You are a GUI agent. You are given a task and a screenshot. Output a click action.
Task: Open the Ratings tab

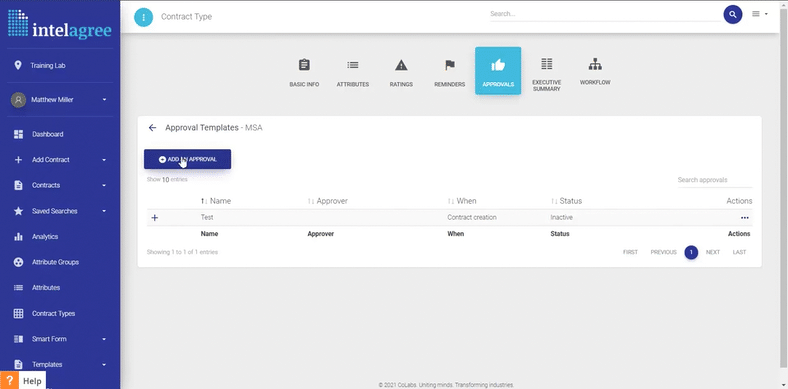401,72
